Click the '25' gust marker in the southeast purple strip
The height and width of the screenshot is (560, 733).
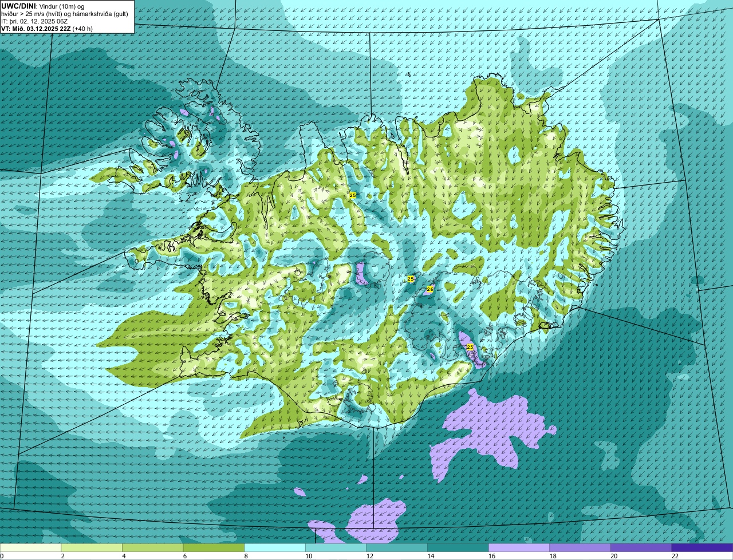(x=470, y=347)
